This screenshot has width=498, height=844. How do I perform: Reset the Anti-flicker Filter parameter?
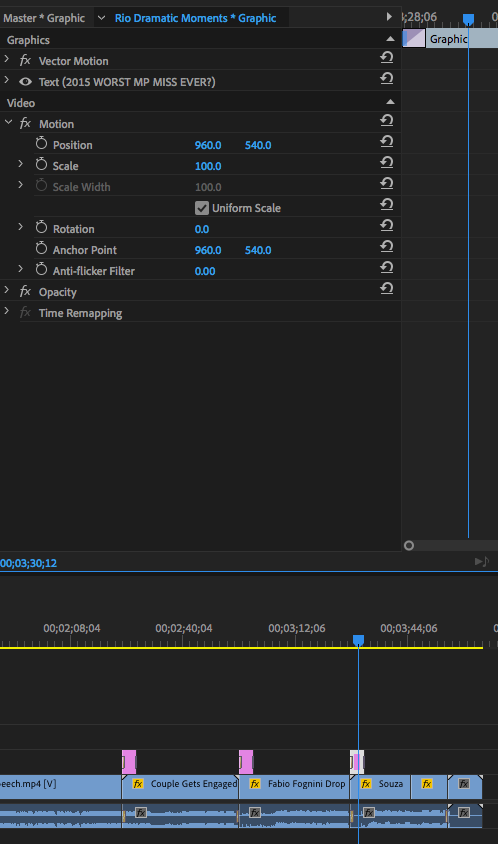tap(387, 268)
